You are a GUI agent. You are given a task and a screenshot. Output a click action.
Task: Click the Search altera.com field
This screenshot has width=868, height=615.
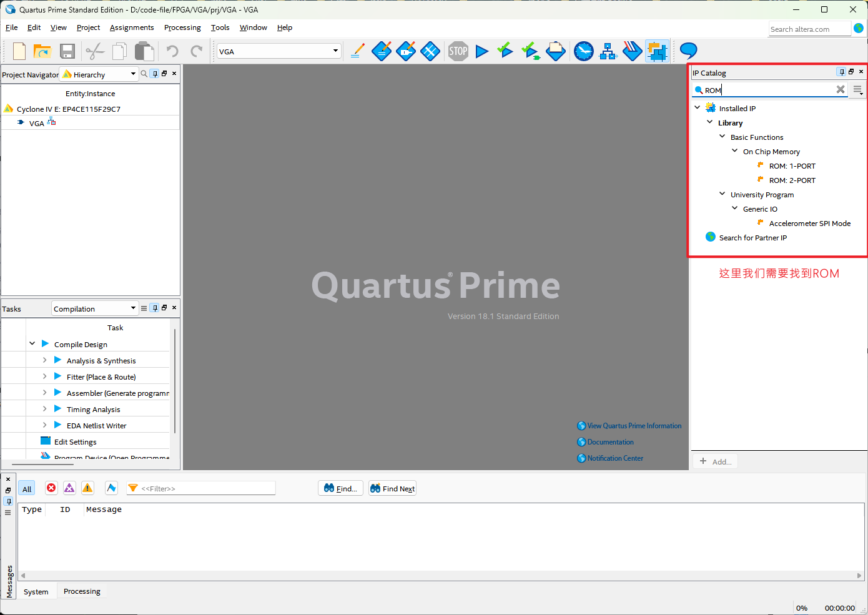point(810,29)
